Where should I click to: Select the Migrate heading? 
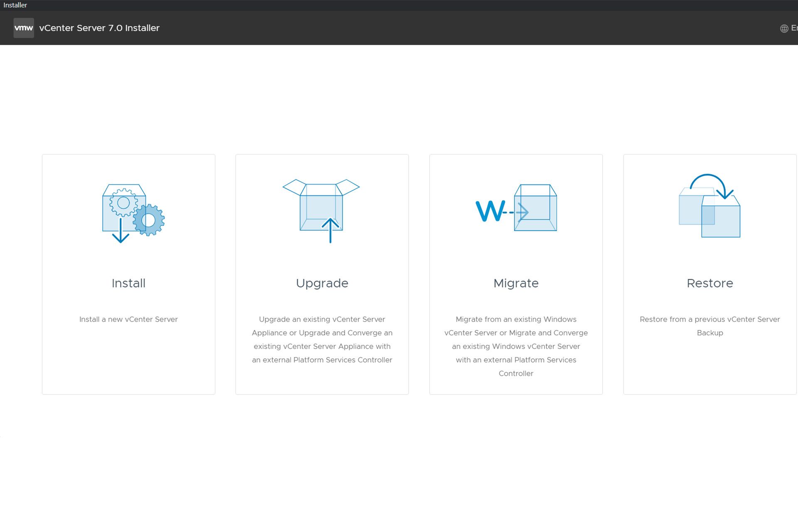point(516,283)
